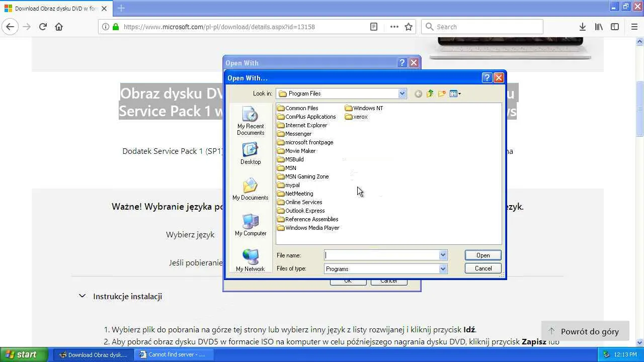Click the Firefox Search box
This screenshot has height=362, width=644.
tap(482, 27)
